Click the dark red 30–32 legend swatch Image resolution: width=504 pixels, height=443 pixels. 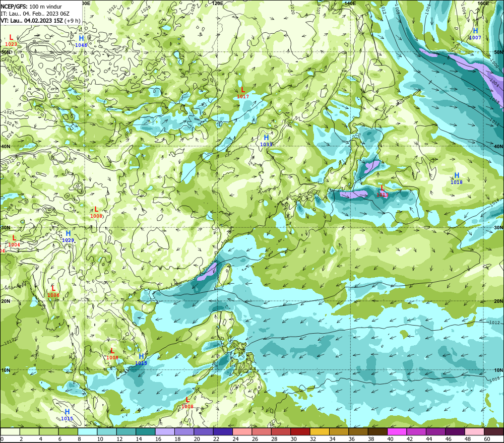300,431
